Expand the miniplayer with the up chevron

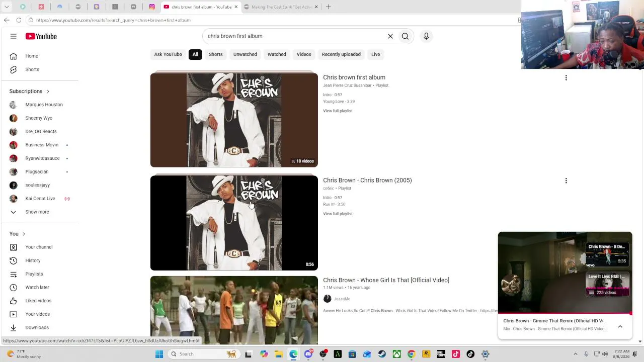pos(620,326)
